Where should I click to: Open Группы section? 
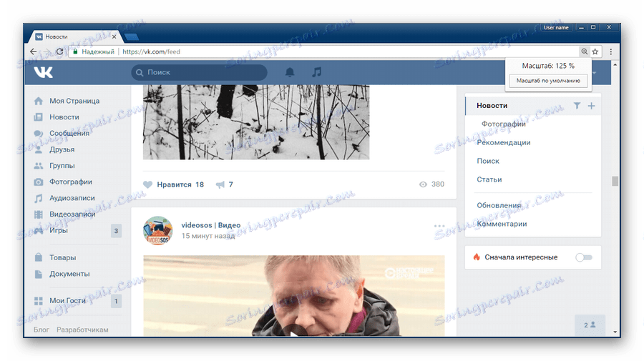coord(62,166)
